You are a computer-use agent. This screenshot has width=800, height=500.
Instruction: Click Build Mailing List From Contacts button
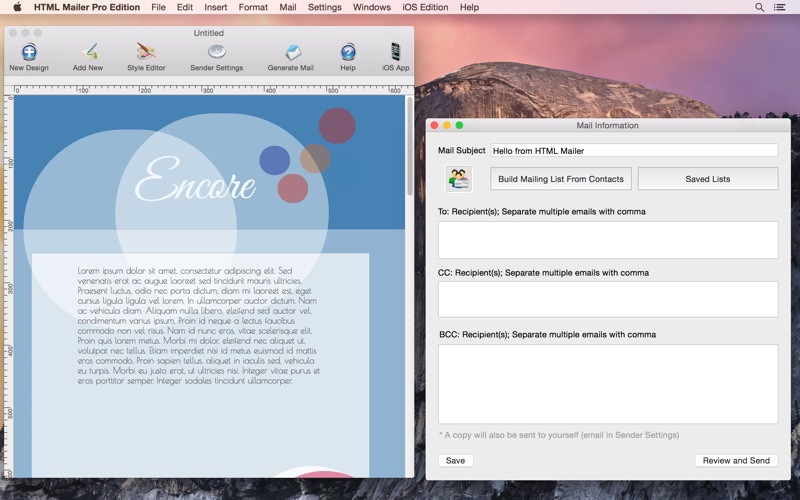tap(561, 179)
